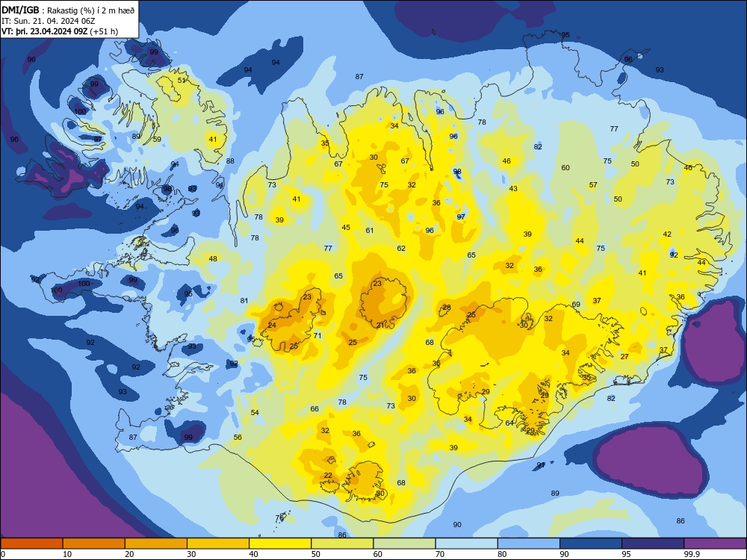Click the map value '71'

317,335
